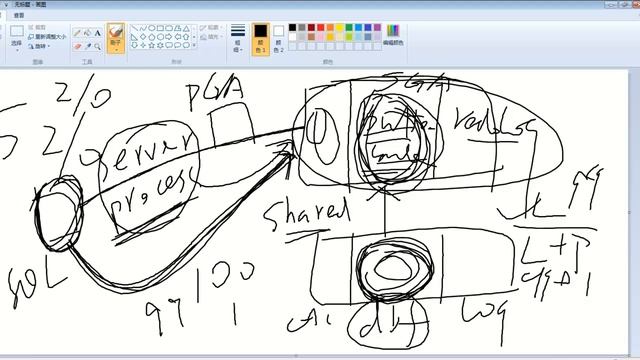Pick the gold color swatch
640x360 pixels.
(x=330, y=37)
